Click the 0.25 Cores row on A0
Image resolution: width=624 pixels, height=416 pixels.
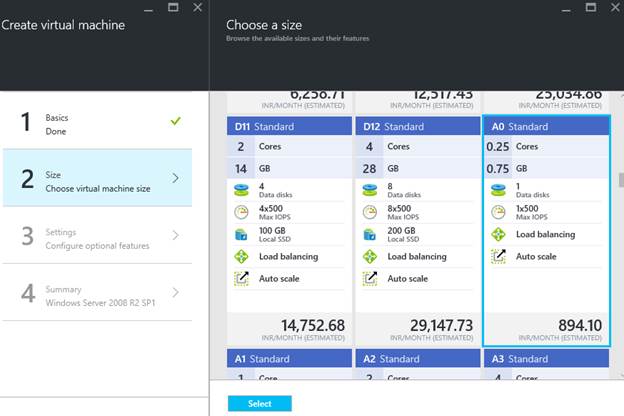pos(546,146)
